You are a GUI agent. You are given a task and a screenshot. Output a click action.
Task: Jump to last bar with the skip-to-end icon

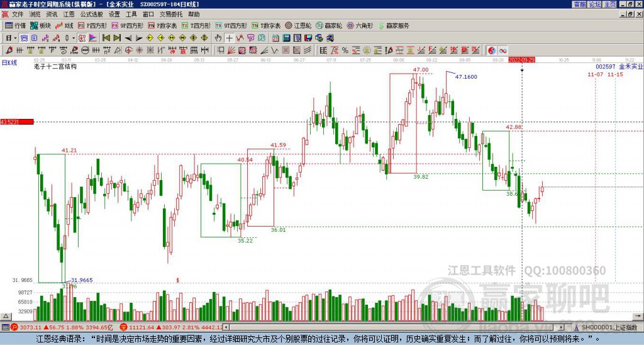[x=117, y=38]
